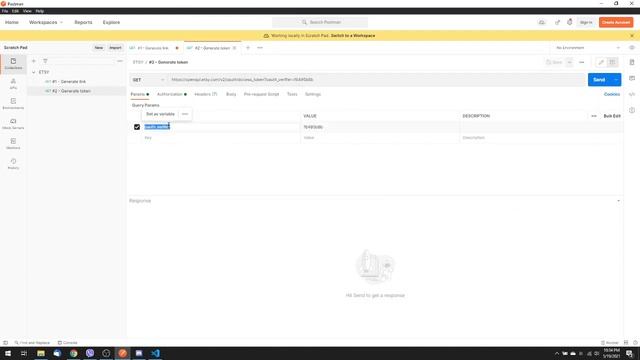Open the Monitors sidebar panel
Viewport: 640px width, 360px height.
pos(13,144)
